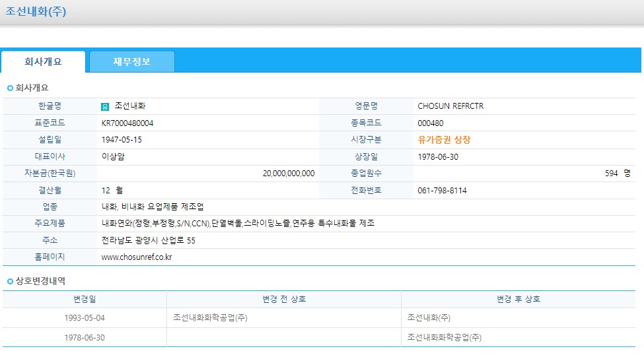The width and height of the screenshot is (644, 355).
Task: Click the industry text 내화, 비내화 요업제품 제조업
Action: coord(153,207)
